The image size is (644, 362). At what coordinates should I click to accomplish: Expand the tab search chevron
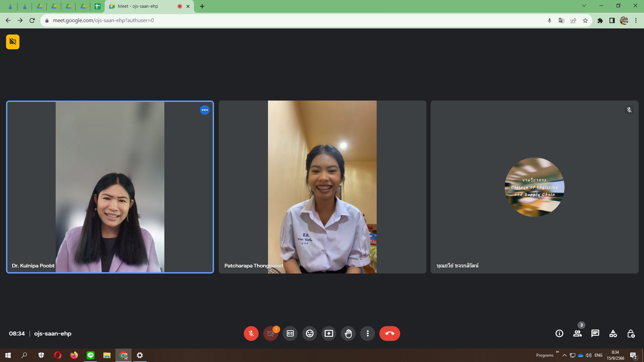(x=584, y=6)
